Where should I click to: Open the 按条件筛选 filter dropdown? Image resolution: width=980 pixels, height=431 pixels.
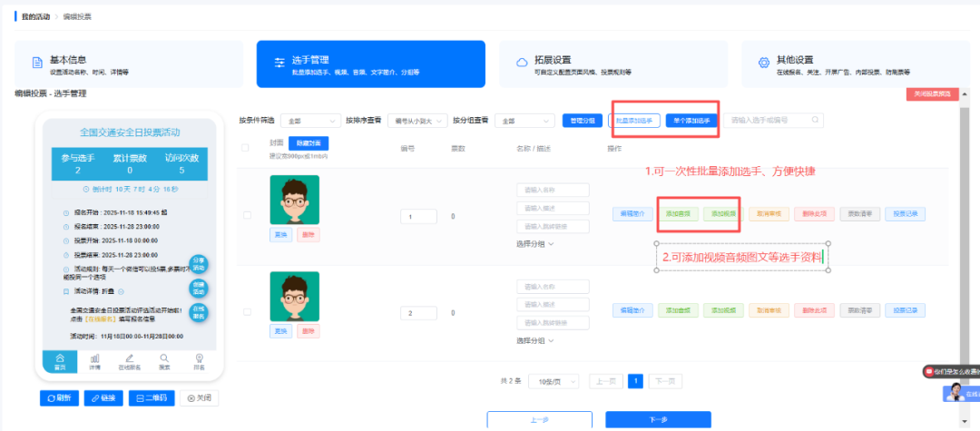pos(309,121)
